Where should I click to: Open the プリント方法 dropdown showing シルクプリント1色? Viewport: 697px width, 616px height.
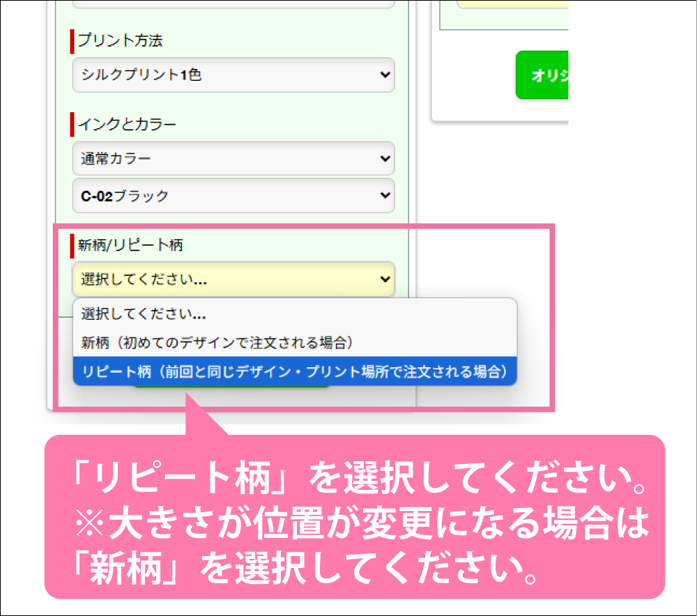click(233, 75)
